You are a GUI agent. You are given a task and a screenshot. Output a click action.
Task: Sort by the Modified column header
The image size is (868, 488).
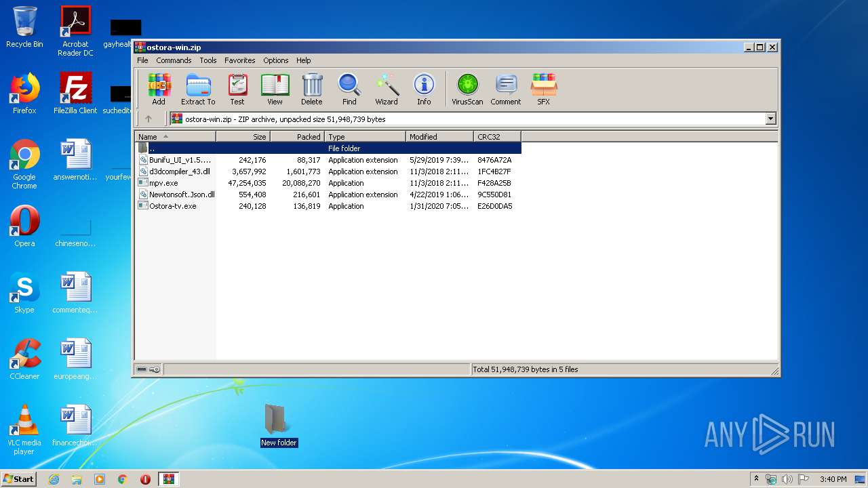(440, 136)
